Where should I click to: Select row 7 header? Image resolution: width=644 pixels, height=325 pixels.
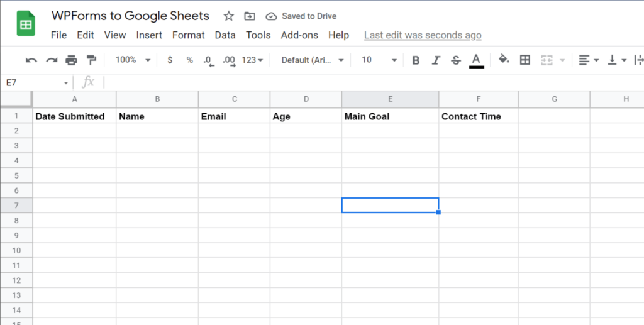click(16, 206)
